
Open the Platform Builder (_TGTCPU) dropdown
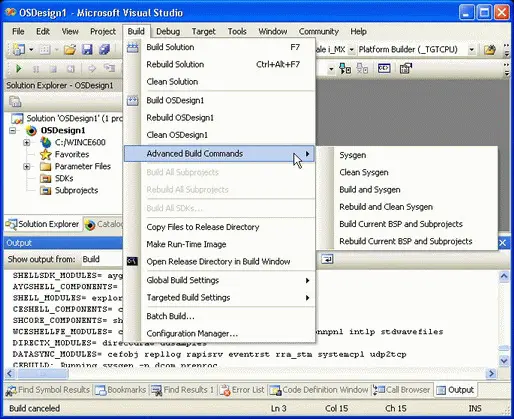point(471,50)
